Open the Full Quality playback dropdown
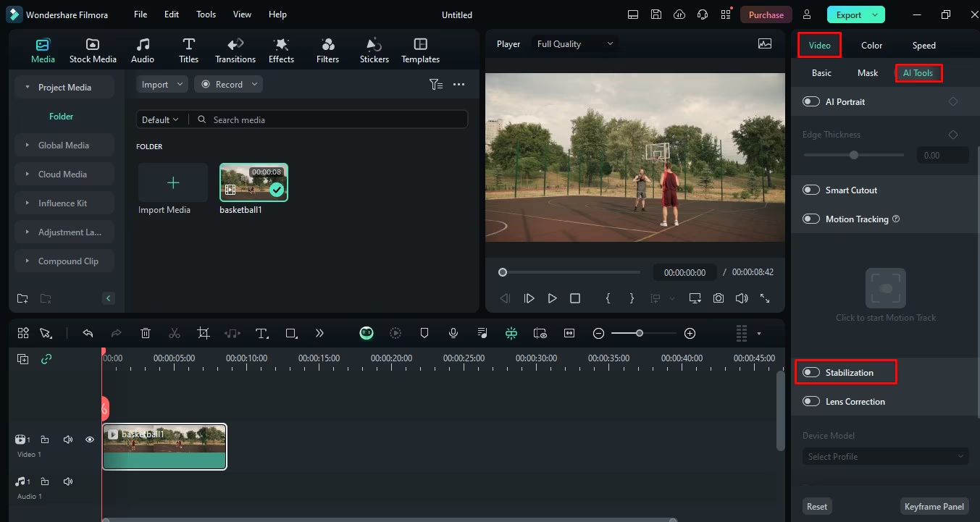 [575, 44]
